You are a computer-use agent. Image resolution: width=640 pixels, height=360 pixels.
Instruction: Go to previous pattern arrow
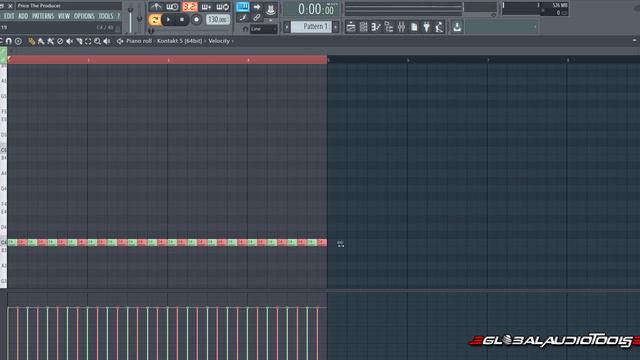287,27
